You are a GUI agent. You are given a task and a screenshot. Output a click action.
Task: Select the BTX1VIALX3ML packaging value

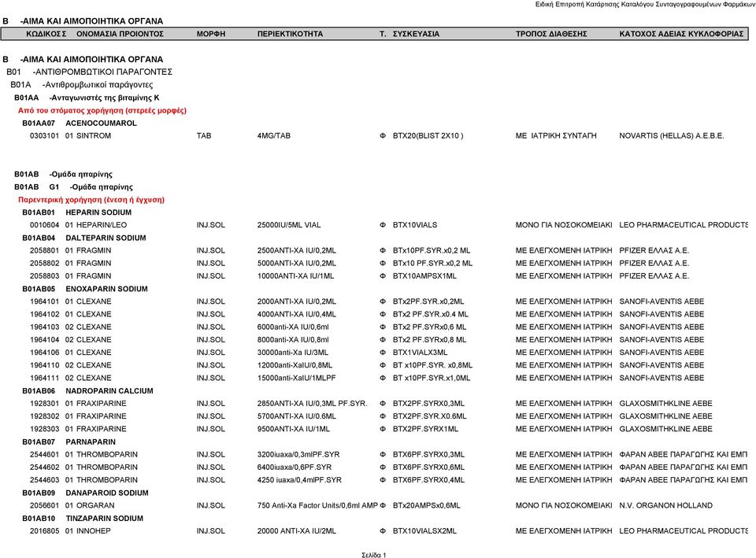[420, 353]
